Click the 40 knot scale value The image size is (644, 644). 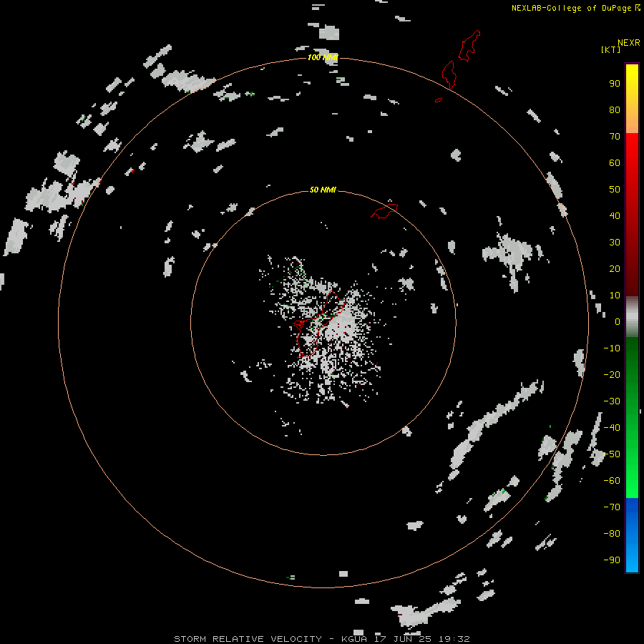[615, 215]
